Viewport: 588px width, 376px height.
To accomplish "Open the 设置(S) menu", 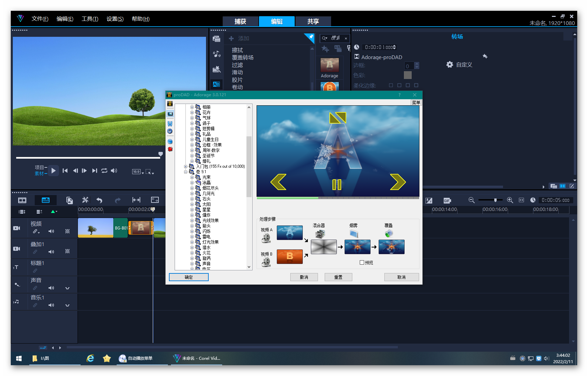I will pos(115,19).
